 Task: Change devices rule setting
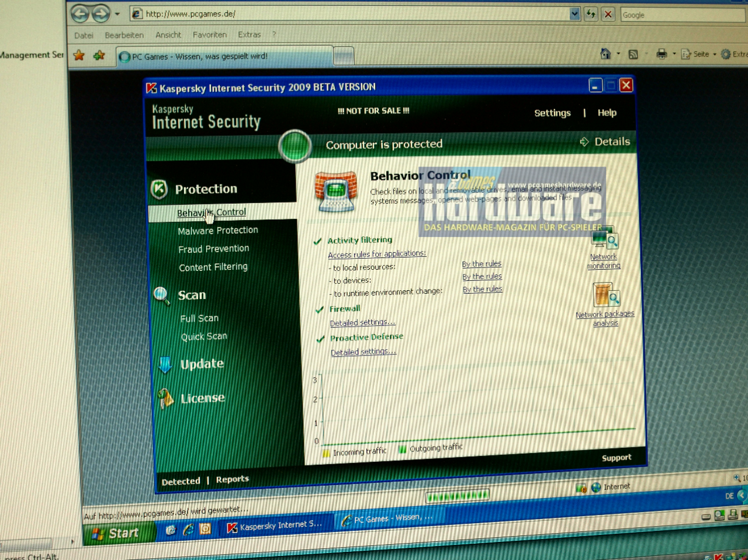482,277
